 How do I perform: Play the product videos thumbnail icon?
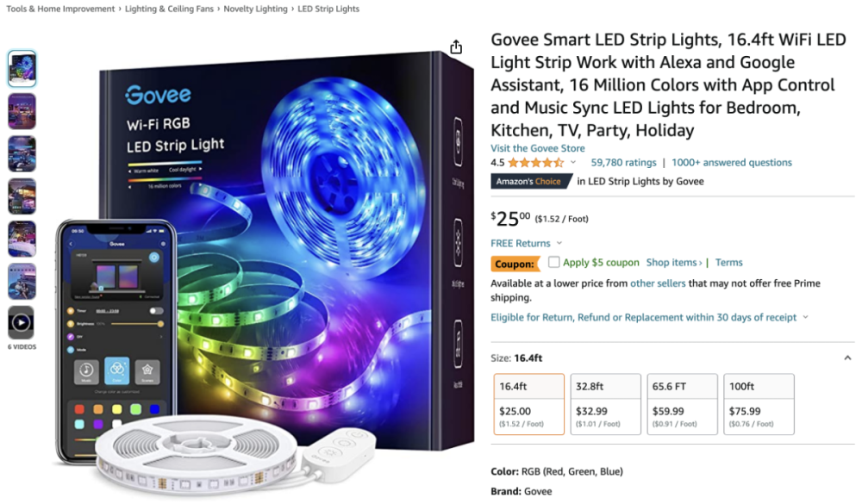22,322
